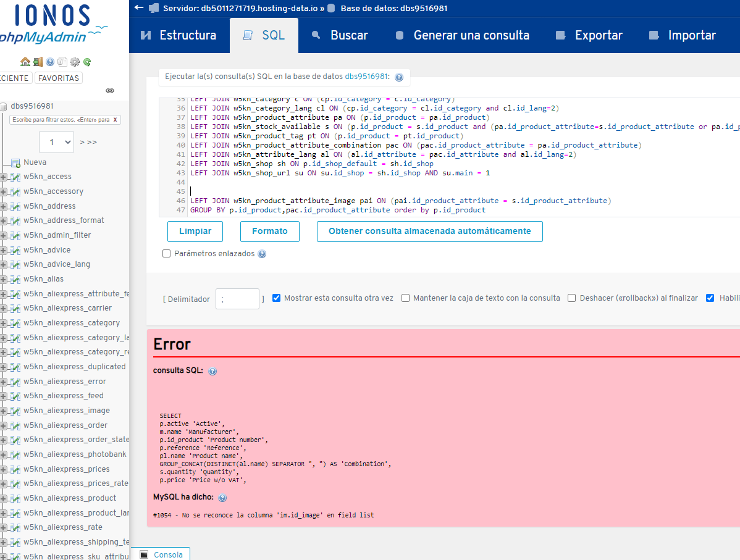The width and height of the screenshot is (740, 560).
Task: Click table icon of w5kn_aliexpress_carrier
Action: (15, 309)
